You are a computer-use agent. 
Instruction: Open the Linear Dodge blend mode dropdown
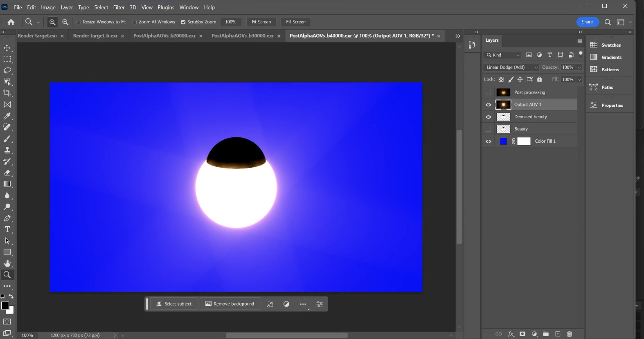click(511, 67)
